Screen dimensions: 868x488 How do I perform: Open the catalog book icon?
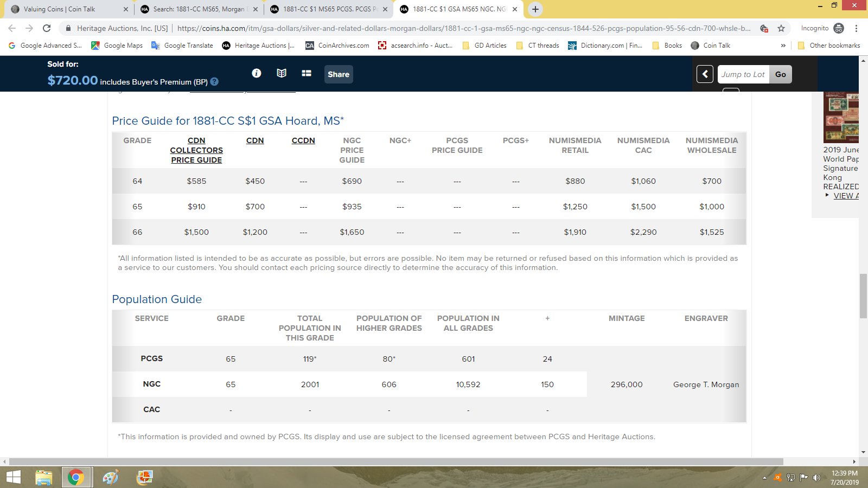tap(282, 73)
